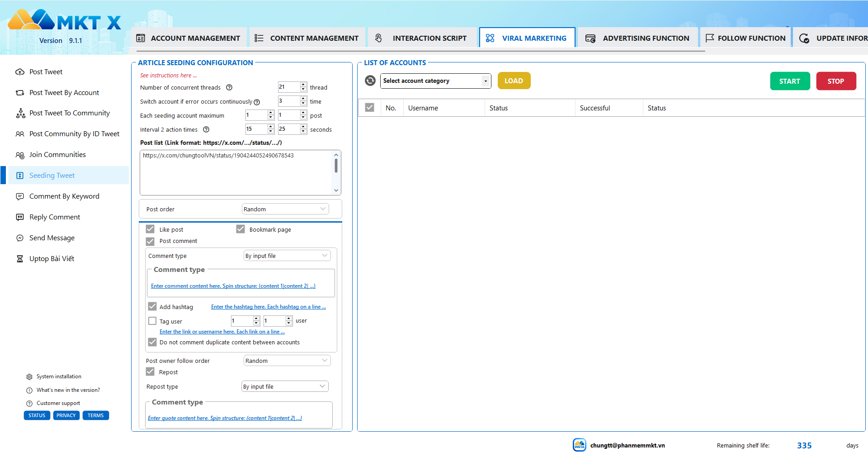Click the System installation gear icon

(x=29, y=376)
